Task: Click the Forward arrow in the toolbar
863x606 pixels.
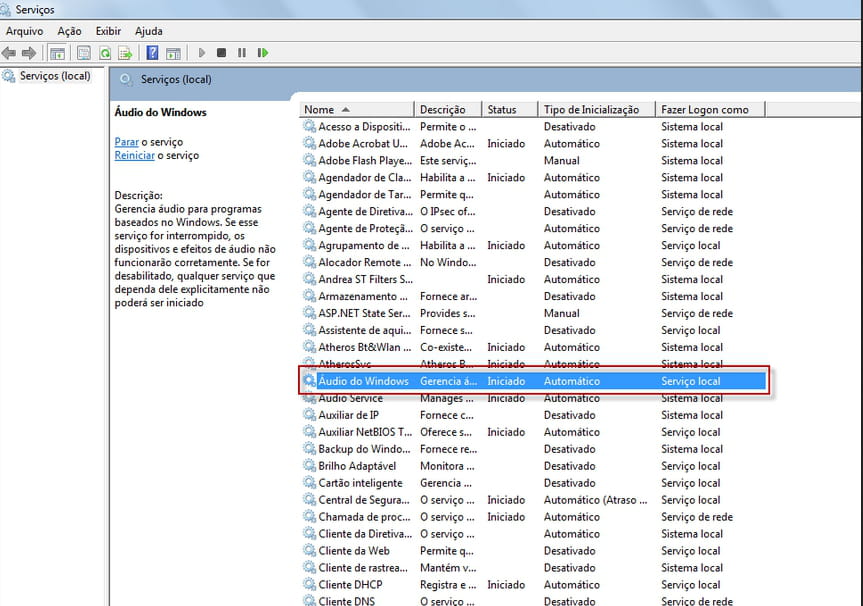Action: [29, 53]
